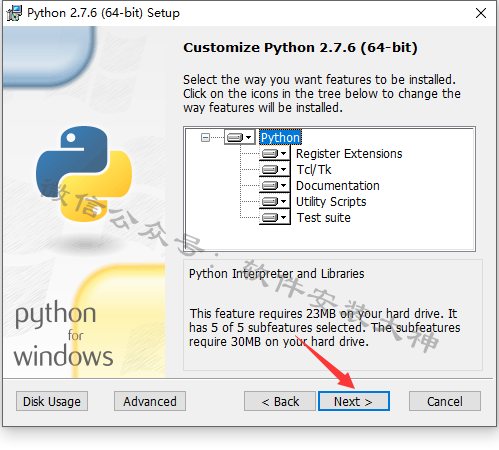Screen dimensions: 499x450
Task: Select Documentation in the feature tree
Action: pos(338,186)
